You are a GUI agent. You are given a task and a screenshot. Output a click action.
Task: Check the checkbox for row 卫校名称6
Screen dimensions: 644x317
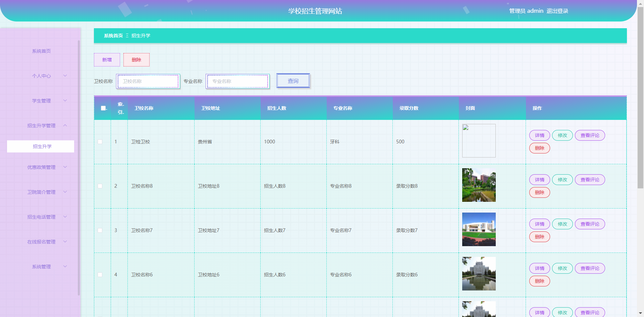[x=100, y=275]
